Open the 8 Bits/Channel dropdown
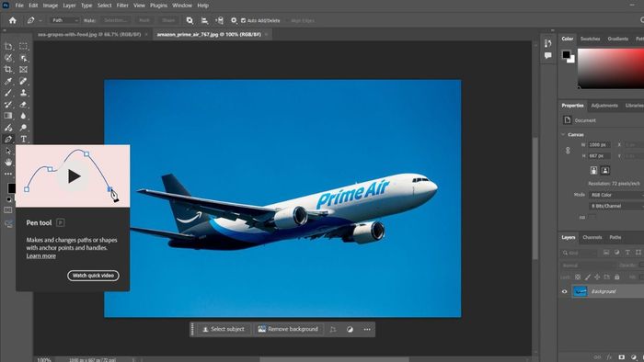Screen dimensions: 644x362 616,206
